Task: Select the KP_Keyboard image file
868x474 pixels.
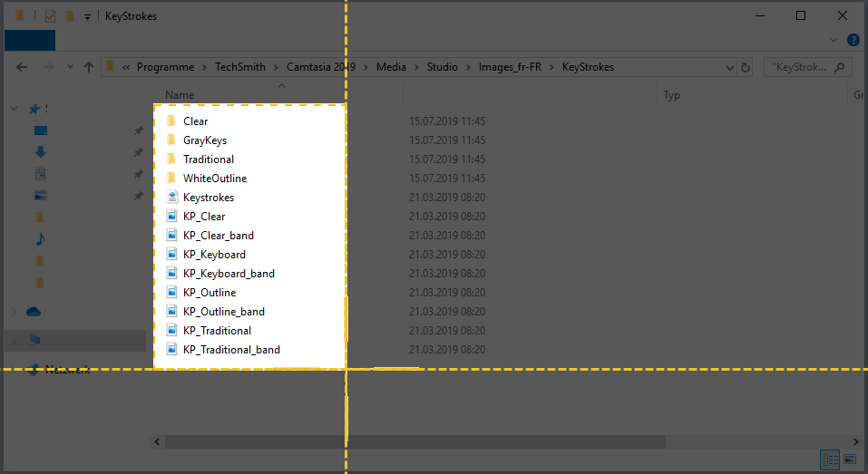Action: tap(206, 255)
